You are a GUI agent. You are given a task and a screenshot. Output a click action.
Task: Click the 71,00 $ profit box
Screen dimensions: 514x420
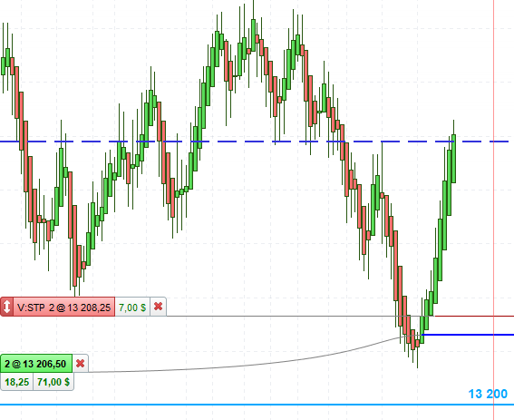coord(53,382)
